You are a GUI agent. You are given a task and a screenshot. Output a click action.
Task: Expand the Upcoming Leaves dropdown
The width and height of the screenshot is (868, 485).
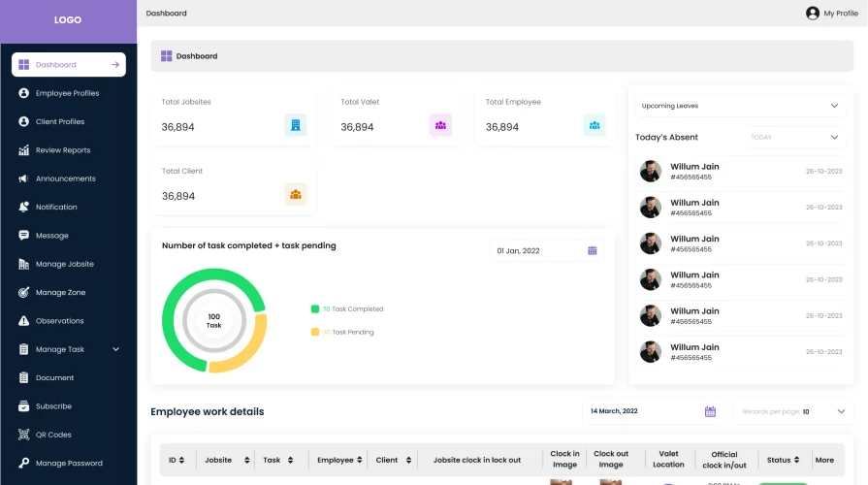pos(834,106)
